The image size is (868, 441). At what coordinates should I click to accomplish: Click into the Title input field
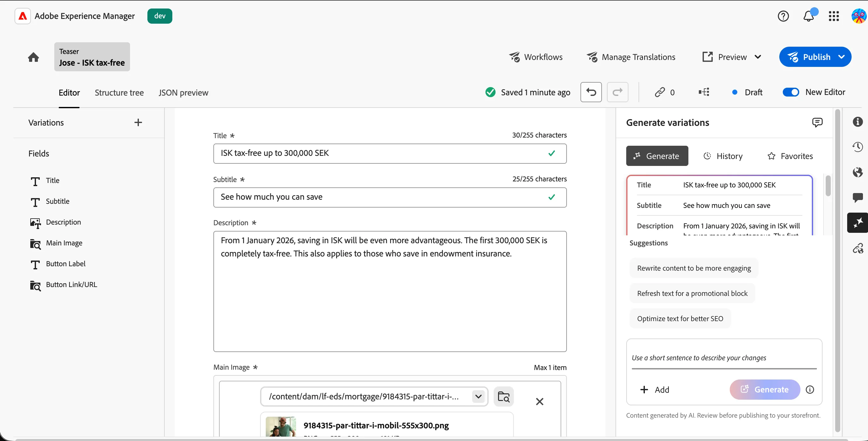(x=390, y=154)
